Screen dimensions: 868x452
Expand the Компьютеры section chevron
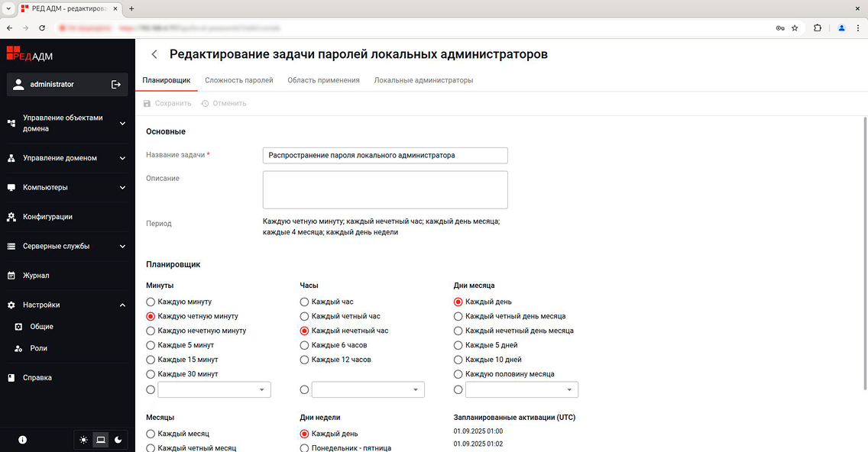pos(122,188)
